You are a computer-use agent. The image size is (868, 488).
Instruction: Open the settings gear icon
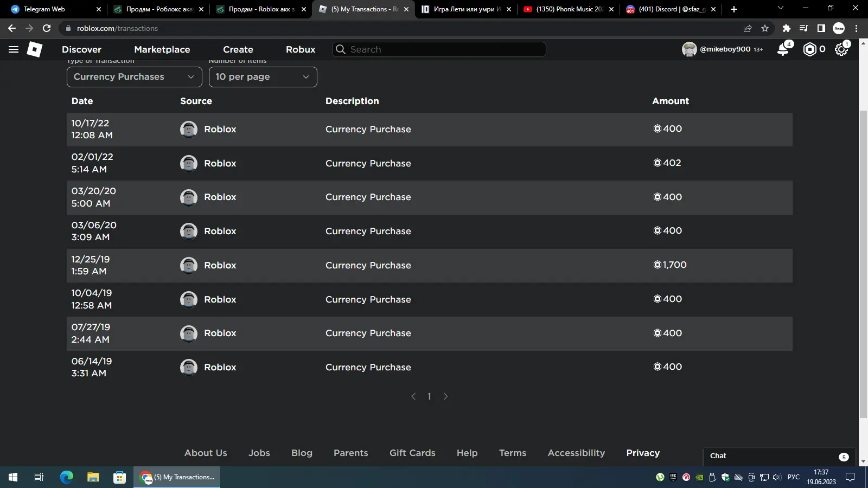841,49
